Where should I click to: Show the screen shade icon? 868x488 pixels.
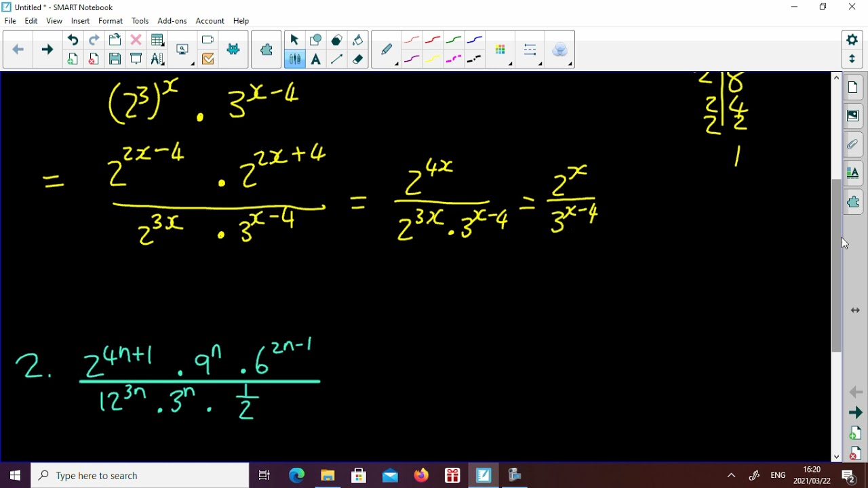pos(136,59)
